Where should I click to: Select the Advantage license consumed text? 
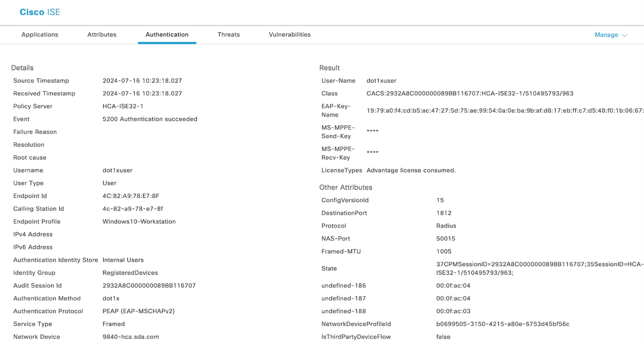coord(411,170)
